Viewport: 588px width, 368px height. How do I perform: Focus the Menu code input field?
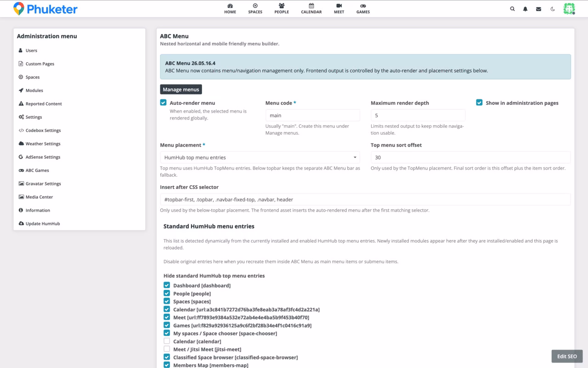pos(313,115)
